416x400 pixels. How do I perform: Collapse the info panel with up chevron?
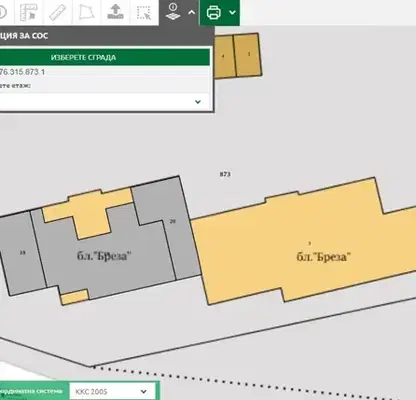click(192, 13)
